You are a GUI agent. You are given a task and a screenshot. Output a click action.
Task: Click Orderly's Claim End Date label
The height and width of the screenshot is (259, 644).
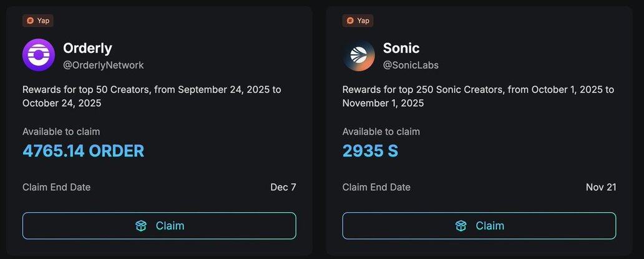(x=56, y=187)
